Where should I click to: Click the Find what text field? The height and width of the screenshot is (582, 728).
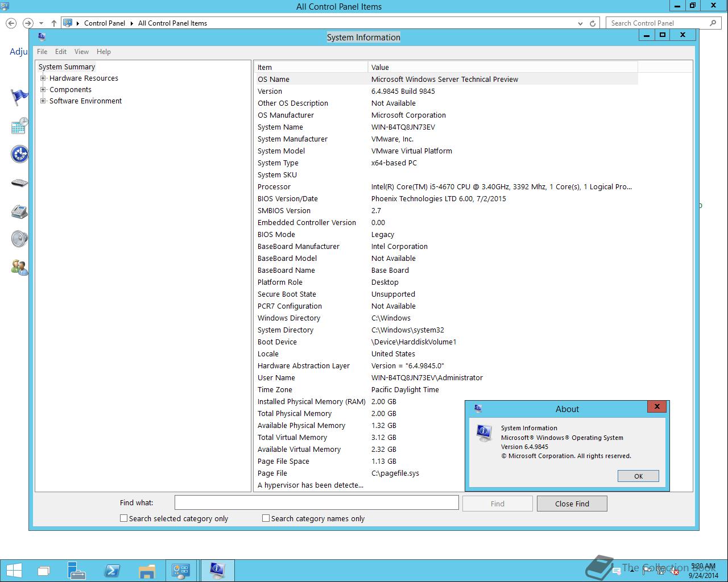pyautogui.click(x=317, y=502)
